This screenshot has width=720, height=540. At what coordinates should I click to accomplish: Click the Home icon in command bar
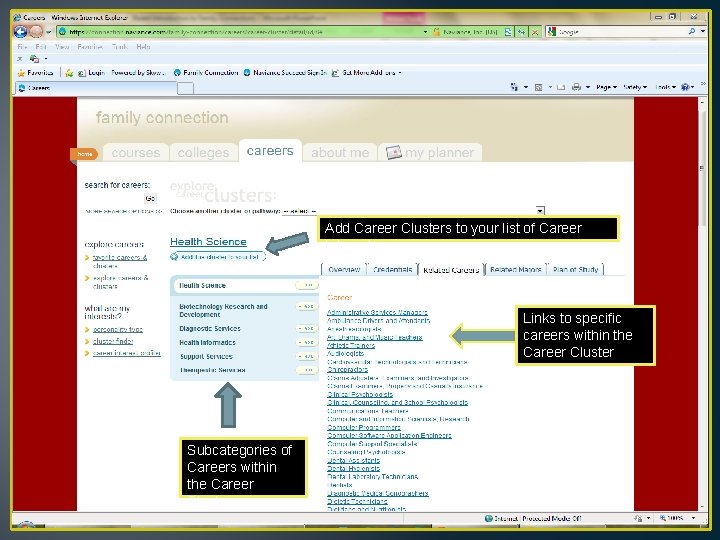(x=514, y=87)
